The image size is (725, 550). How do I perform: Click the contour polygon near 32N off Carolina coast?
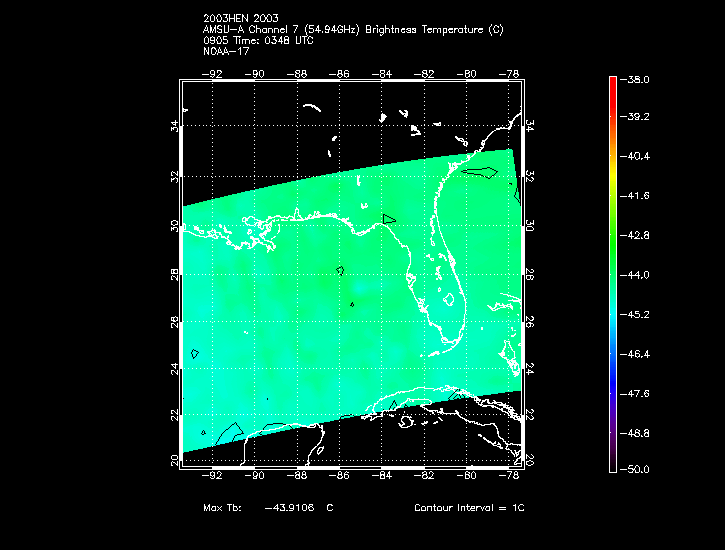[480, 172]
